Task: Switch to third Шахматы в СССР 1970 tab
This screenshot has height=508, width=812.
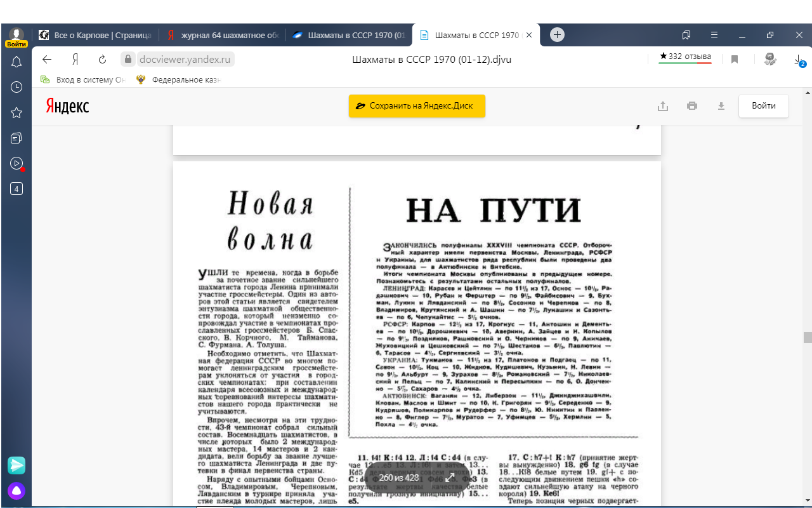Action: point(349,35)
